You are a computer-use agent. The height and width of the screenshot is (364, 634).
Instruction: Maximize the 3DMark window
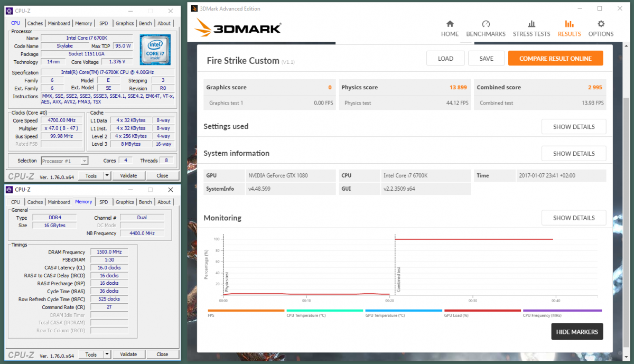pyautogui.click(x=600, y=8)
